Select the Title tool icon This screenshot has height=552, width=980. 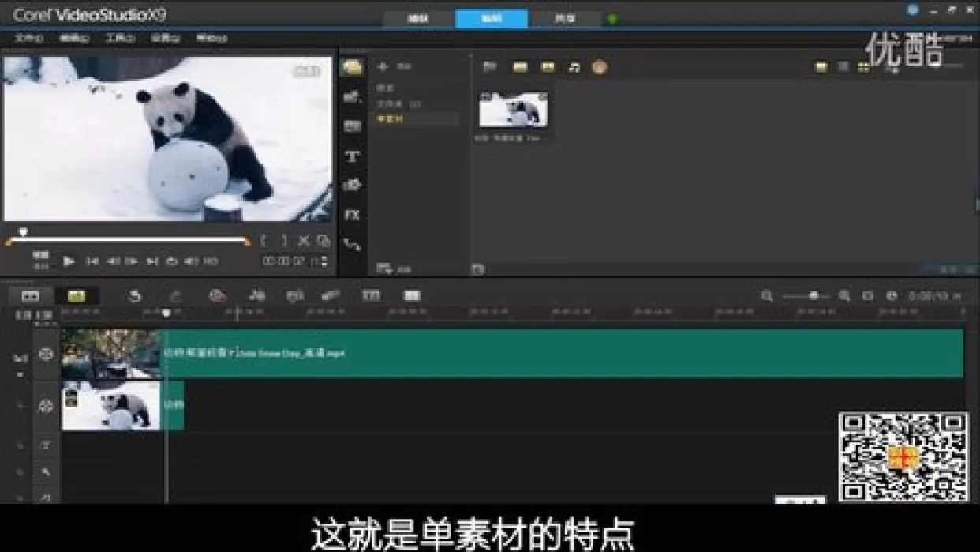point(352,156)
